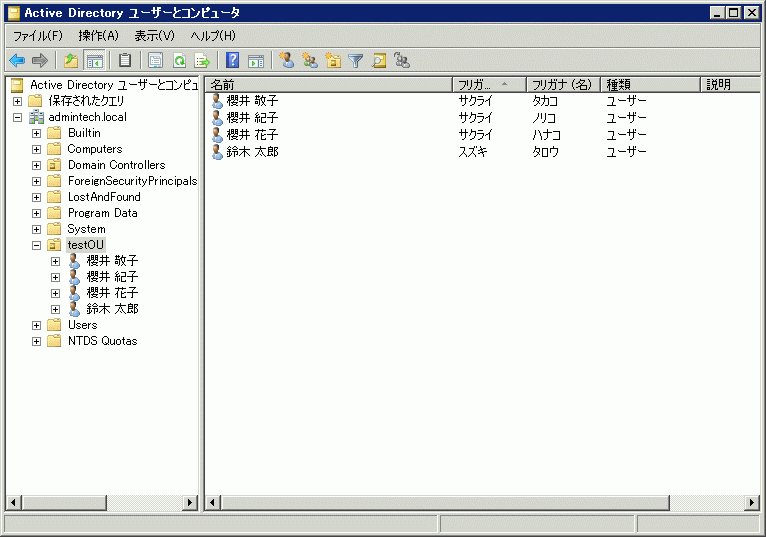Click the Refresh toolbar icon
Viewport: 766px width, 537px height.
click(x=180, y=61)
